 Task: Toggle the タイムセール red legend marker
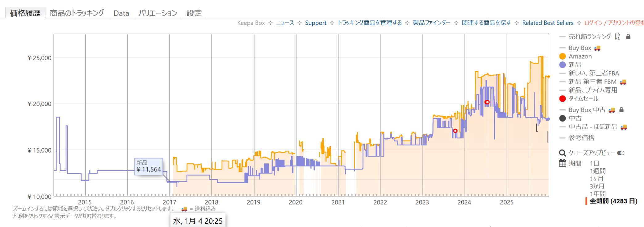click(563, 99)
